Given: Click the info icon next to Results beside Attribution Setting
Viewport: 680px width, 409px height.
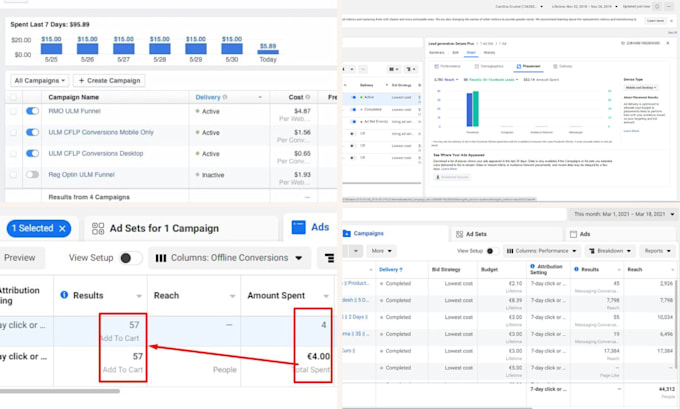Looking at the screenshot, I should (x=576, y=269).
